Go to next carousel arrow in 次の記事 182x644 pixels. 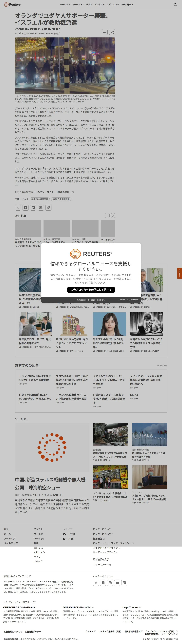pos(113,216)
